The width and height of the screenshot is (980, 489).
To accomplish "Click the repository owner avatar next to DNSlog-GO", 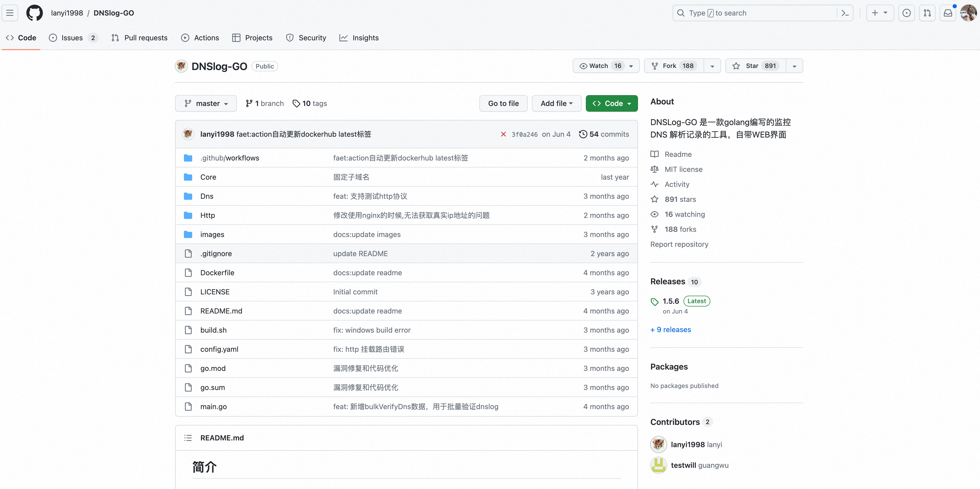I will (x=182, y=66).
